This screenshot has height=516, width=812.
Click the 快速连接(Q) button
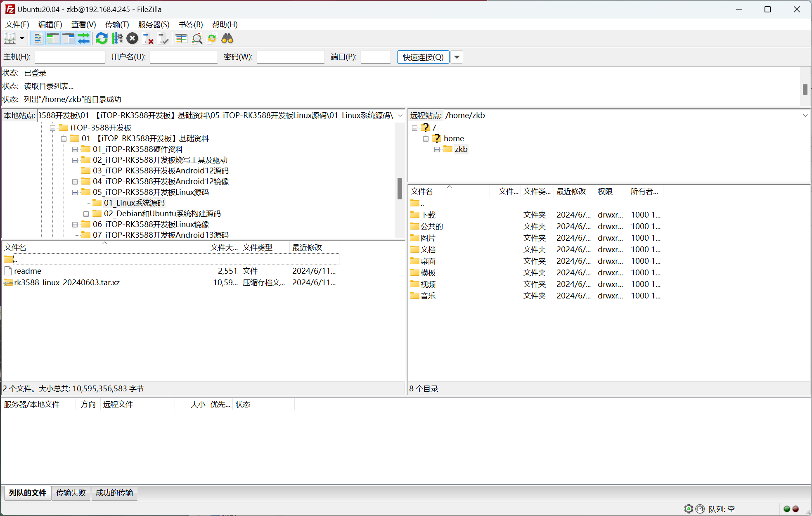423,57
